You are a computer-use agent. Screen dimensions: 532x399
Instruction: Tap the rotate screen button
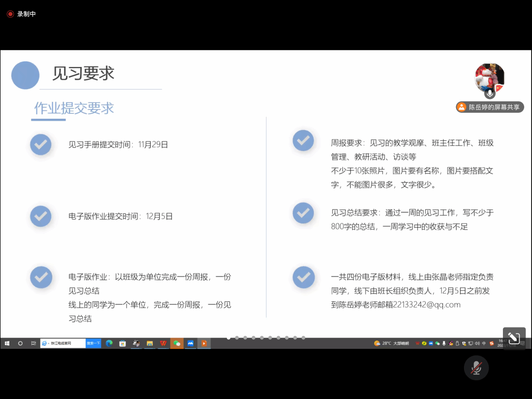[514, 338]
